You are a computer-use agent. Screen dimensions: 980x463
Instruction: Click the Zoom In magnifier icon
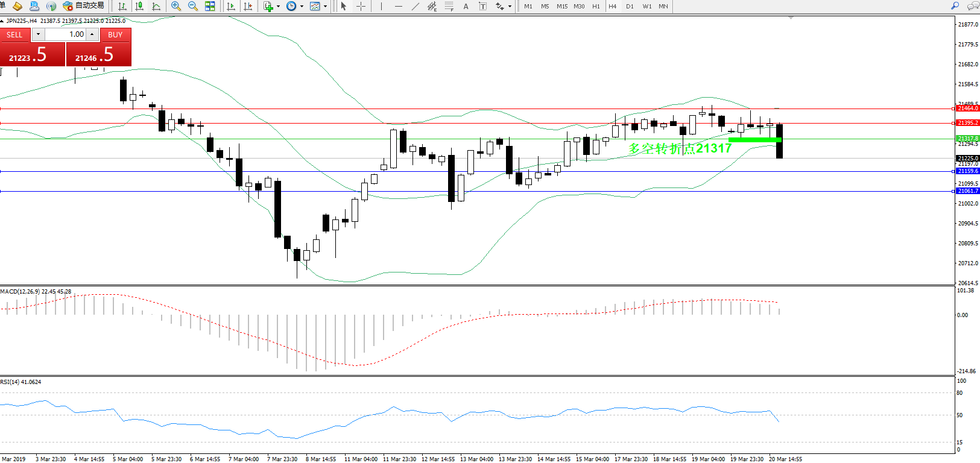point(175,6)
